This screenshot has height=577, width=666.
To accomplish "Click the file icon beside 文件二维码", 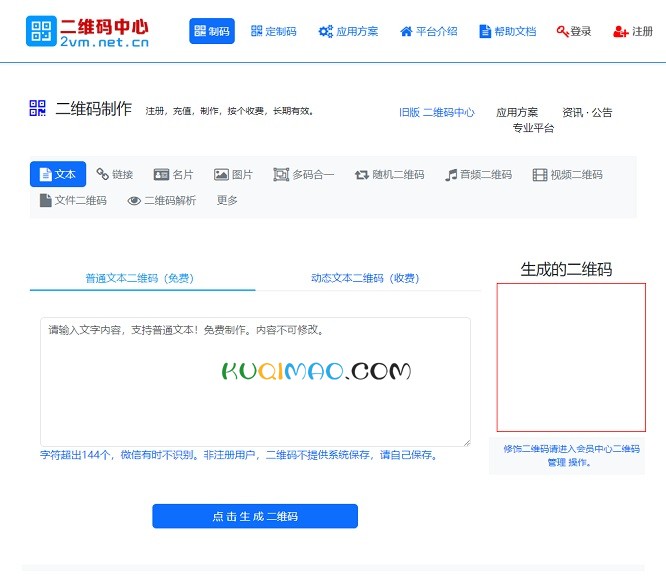I will (45, 200).
